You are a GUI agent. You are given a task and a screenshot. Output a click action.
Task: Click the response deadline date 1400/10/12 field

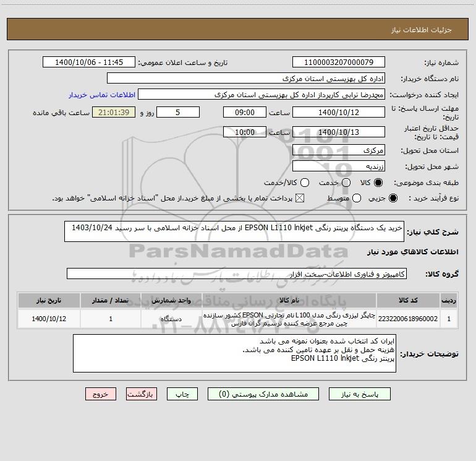coord(339,112)
